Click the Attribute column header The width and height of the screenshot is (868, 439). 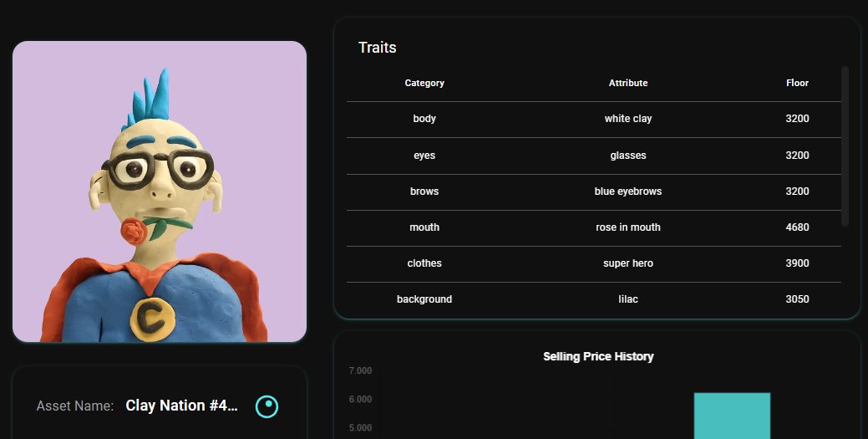[x=628, y=83]
